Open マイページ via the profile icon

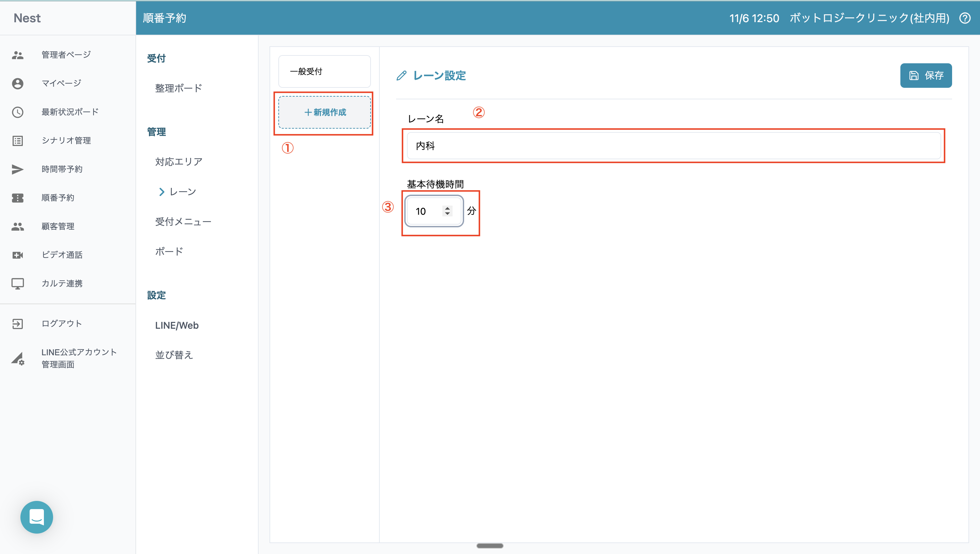[17, 83]
